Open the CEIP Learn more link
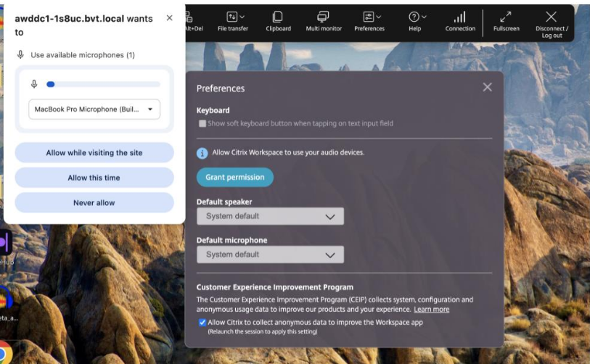Screen dimensions: 590x364 432,310
